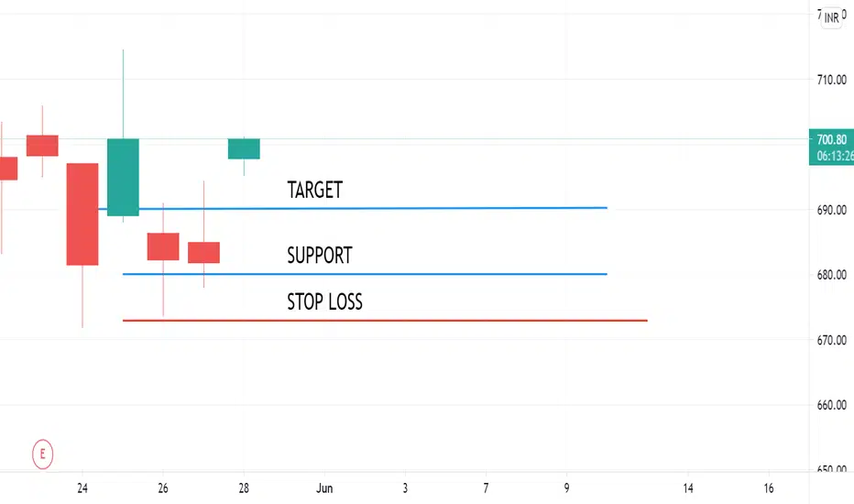The width and height of the screenshot is (854, 504).
Task: Click the large red candle near 24
Action: (x=82, y=214)
